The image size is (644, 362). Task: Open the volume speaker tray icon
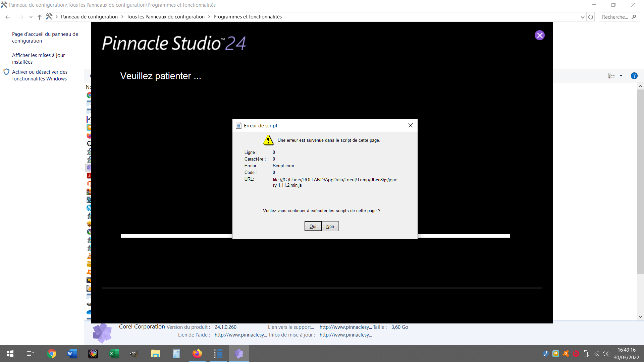(605, 354)
